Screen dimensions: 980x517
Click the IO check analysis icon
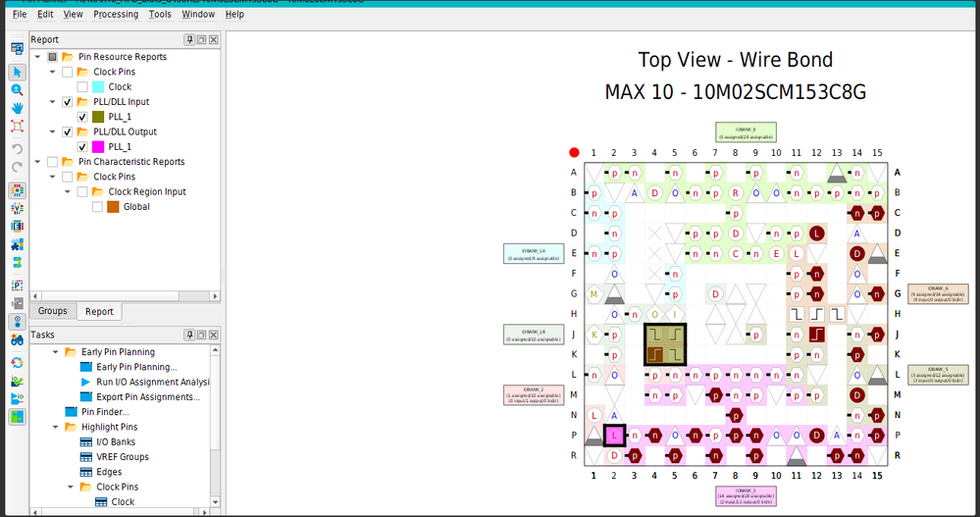17,381
